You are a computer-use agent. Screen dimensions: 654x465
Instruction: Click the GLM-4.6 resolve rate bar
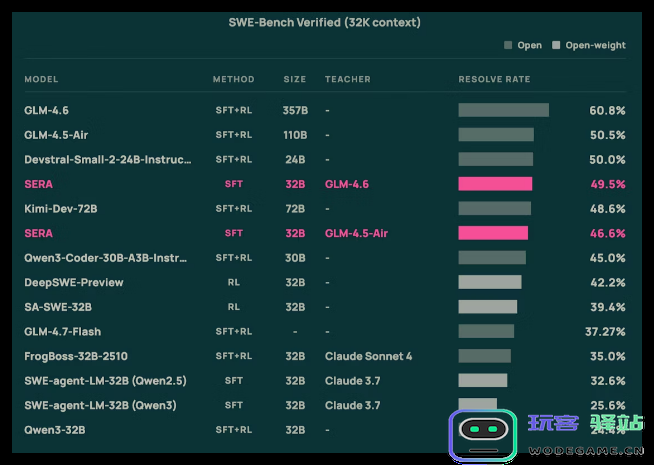[x=503, y=110]
